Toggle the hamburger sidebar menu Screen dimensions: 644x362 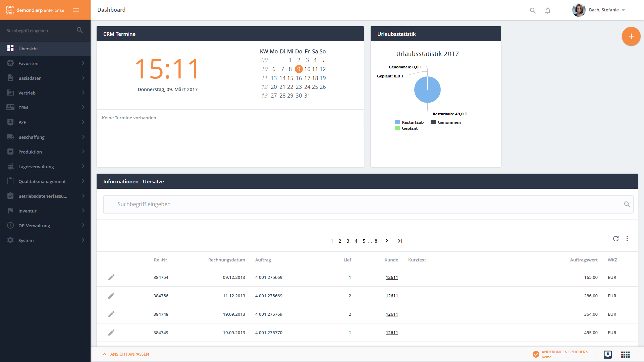point(76,10)
